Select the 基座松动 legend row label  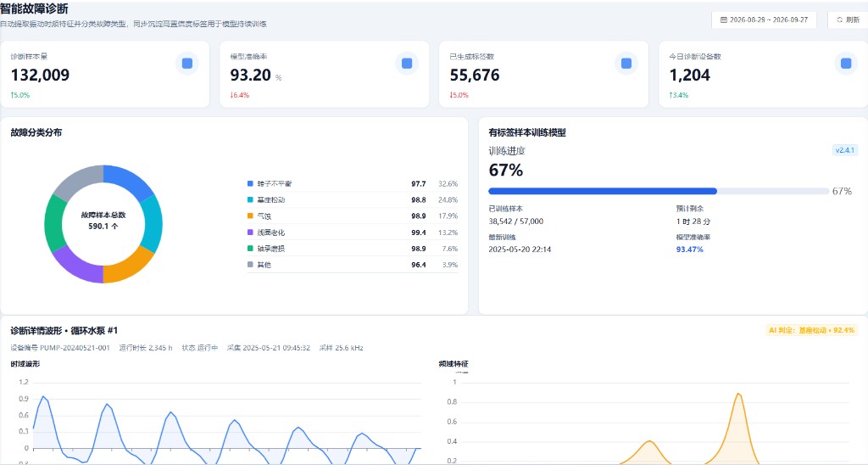(270, 199)
